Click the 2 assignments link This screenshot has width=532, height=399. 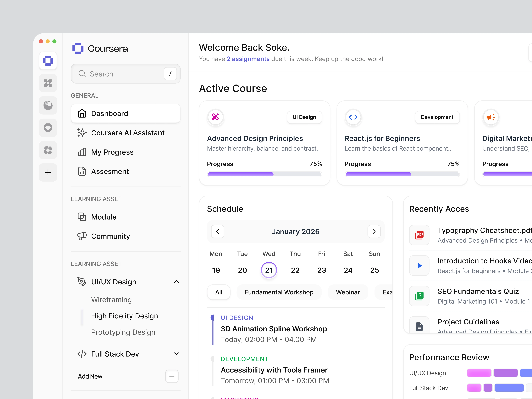pos(248,59)
